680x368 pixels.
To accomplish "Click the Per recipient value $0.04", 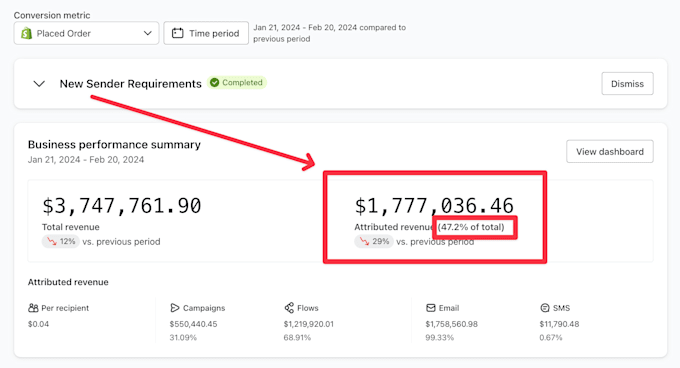I will tap(39, 324).
